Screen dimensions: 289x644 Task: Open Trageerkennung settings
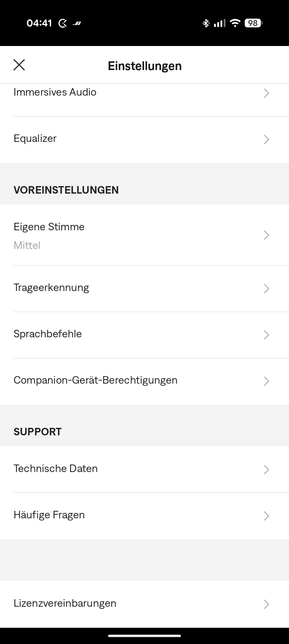click(x=51, y=288)
